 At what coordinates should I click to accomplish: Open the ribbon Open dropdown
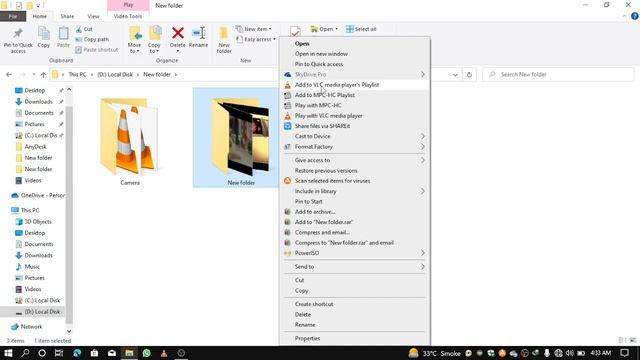[324, 29]
